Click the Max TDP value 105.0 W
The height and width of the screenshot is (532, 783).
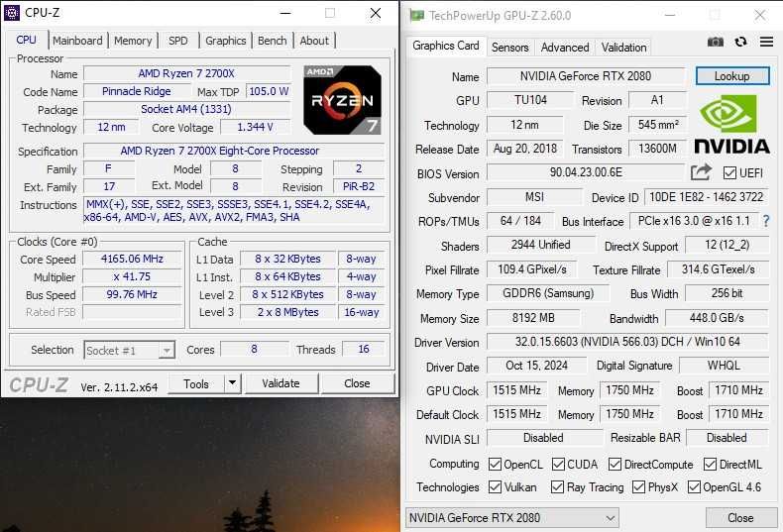[269, 91]
